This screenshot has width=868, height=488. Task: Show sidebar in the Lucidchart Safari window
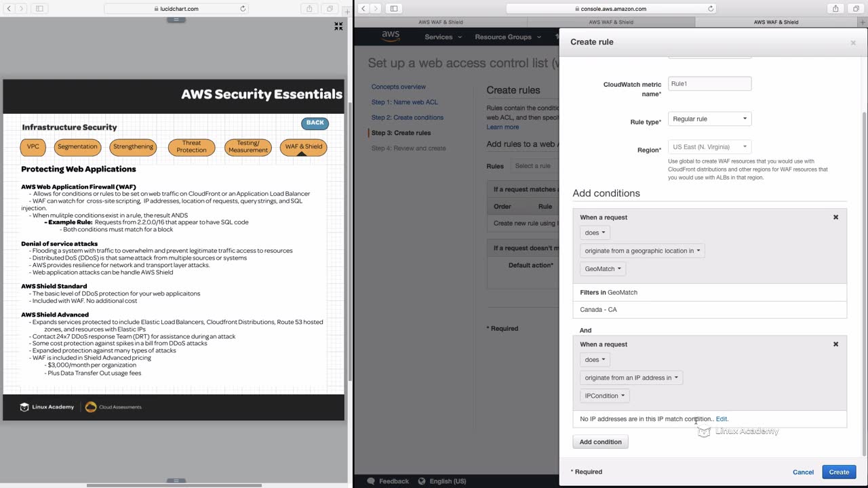(39, 9)
